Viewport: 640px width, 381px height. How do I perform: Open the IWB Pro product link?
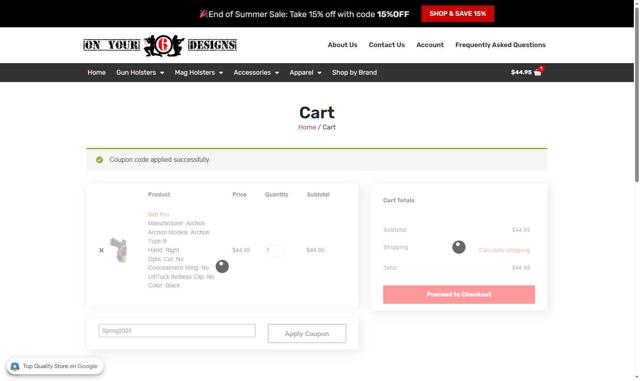coord(158,214)
